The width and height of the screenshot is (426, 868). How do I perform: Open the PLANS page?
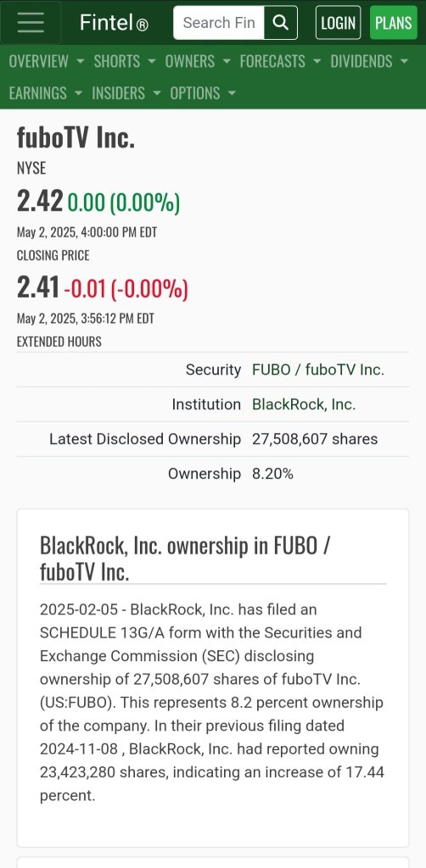[393, 23]
